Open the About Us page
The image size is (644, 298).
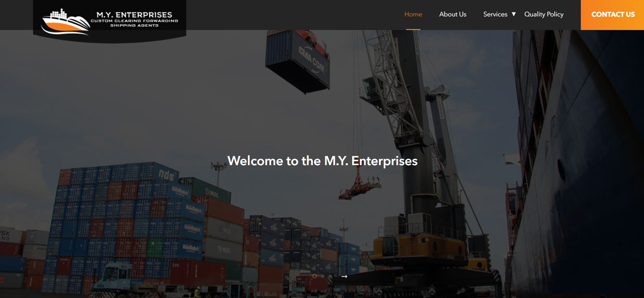(x=453, y=14)
